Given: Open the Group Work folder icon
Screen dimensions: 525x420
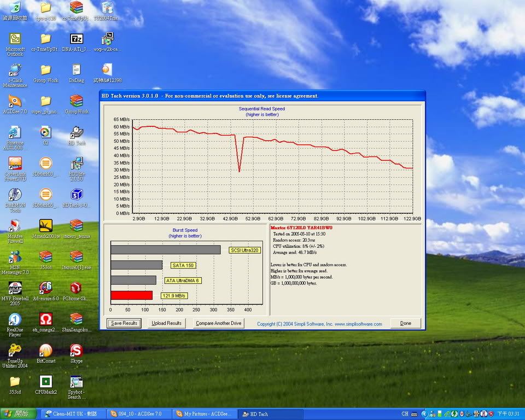Looking at the screenshot, I should tap(45, 73).
